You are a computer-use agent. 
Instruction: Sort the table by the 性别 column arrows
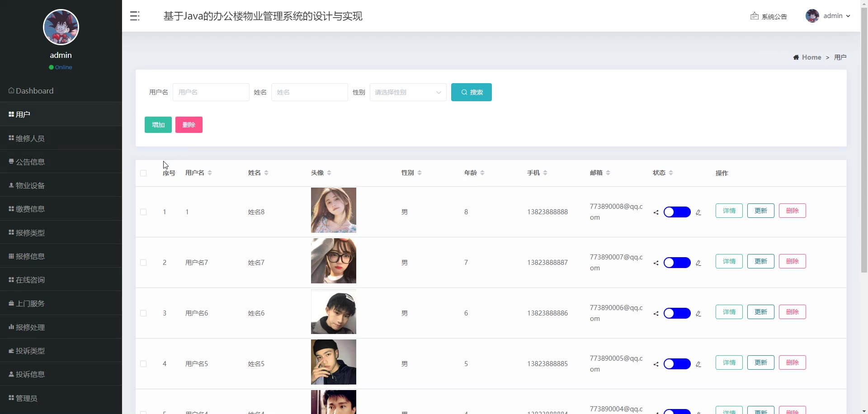point(420,173)
